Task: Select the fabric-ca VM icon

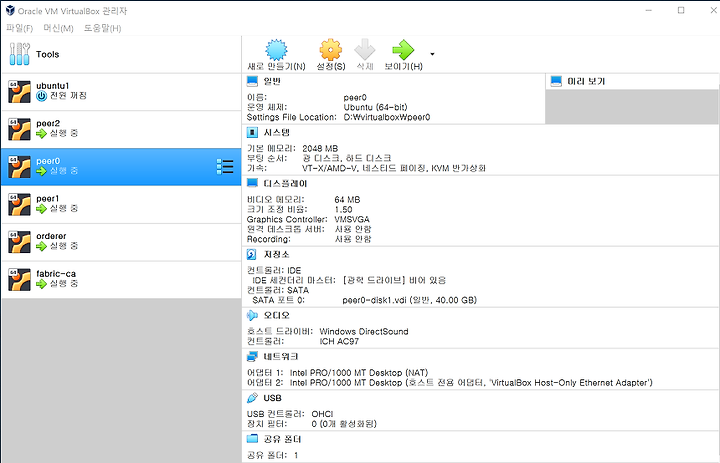Action: [x=19, y=280]
